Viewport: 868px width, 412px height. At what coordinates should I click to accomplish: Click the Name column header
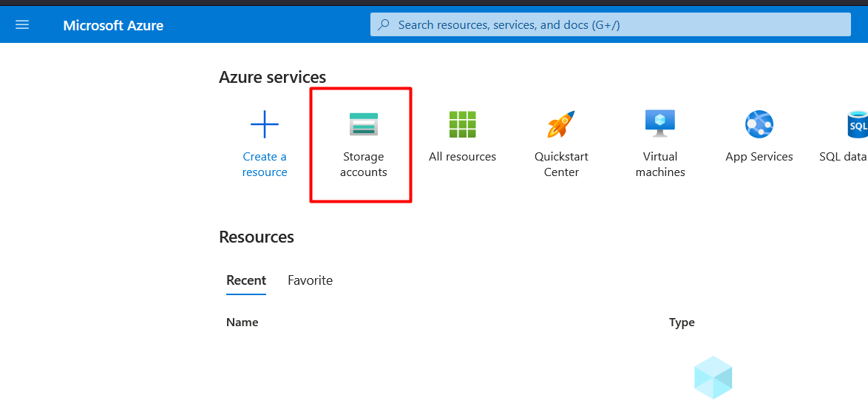click(x=243, y=322)
